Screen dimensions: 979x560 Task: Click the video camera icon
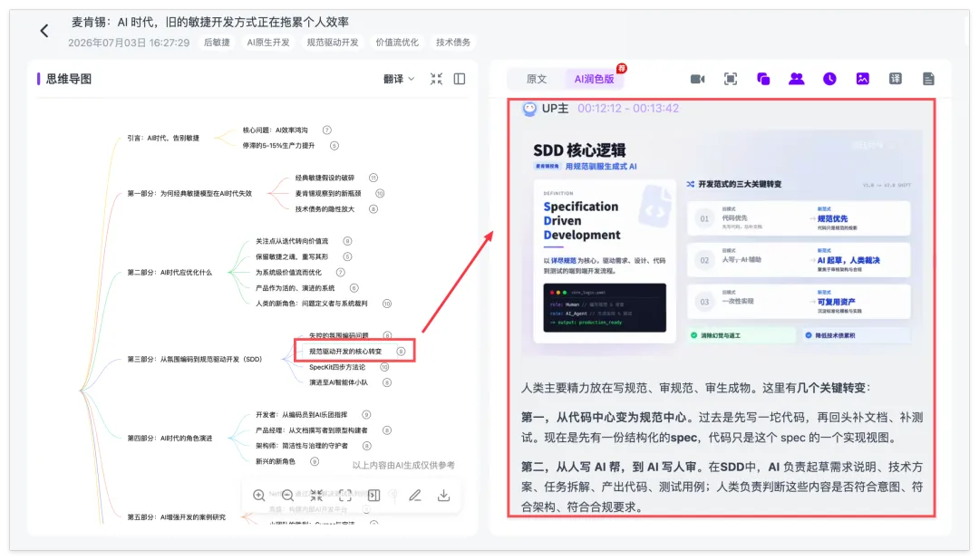(697, 79)
